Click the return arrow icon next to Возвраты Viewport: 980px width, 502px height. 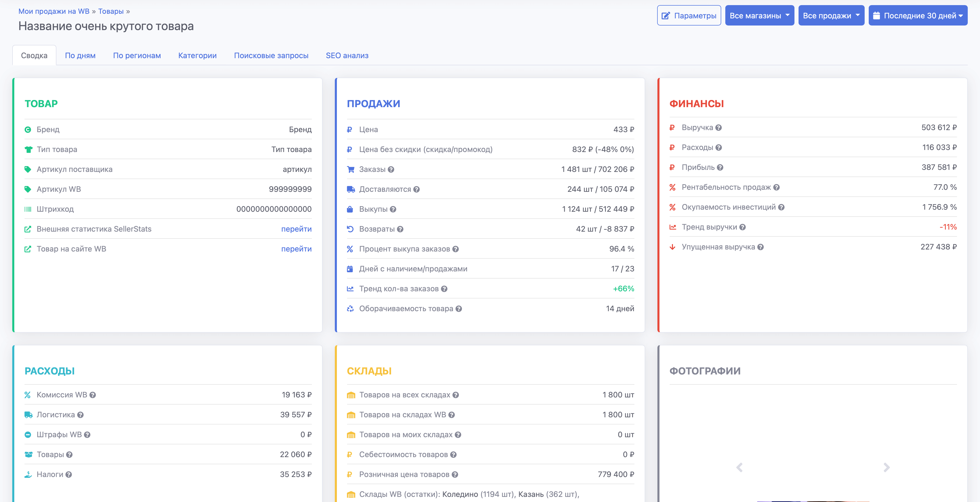click(x=350, y=229)
